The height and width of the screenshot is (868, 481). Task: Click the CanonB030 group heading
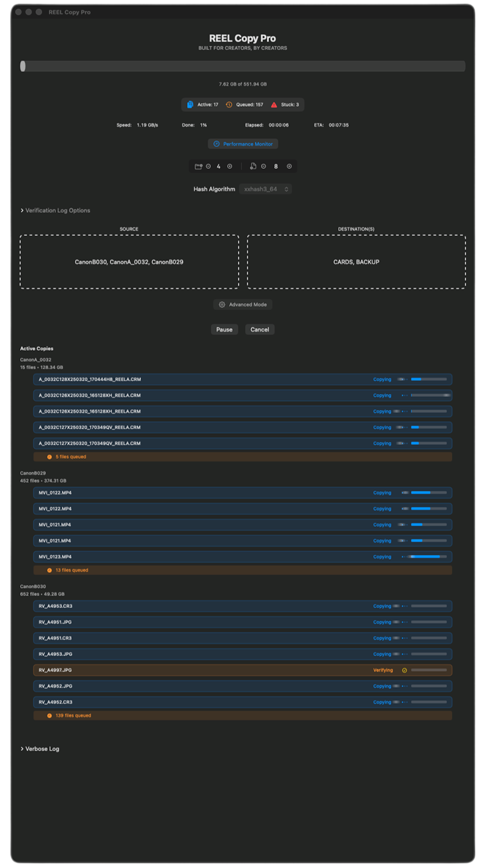[33, 586]
